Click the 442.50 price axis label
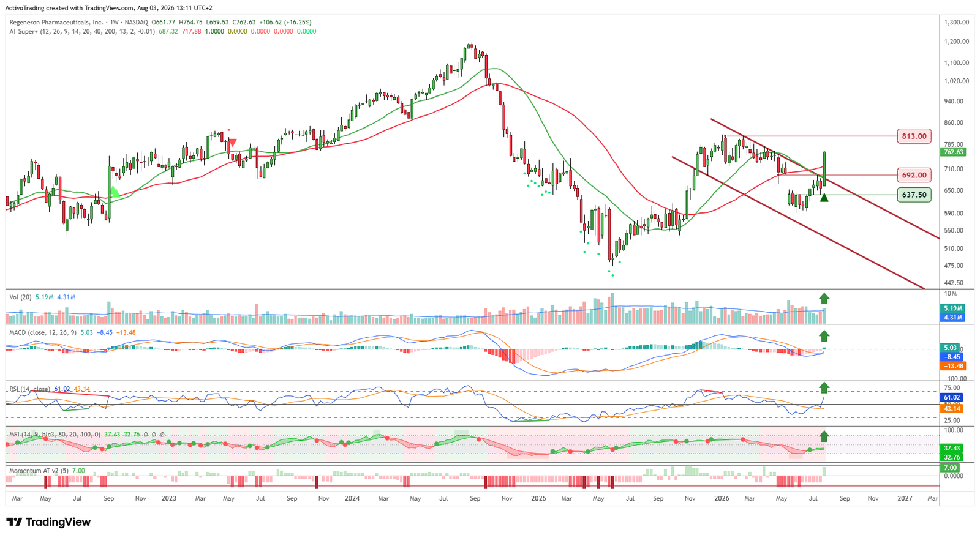The height and width of the screenshot is (538, 980). click(x=954, y=283)
